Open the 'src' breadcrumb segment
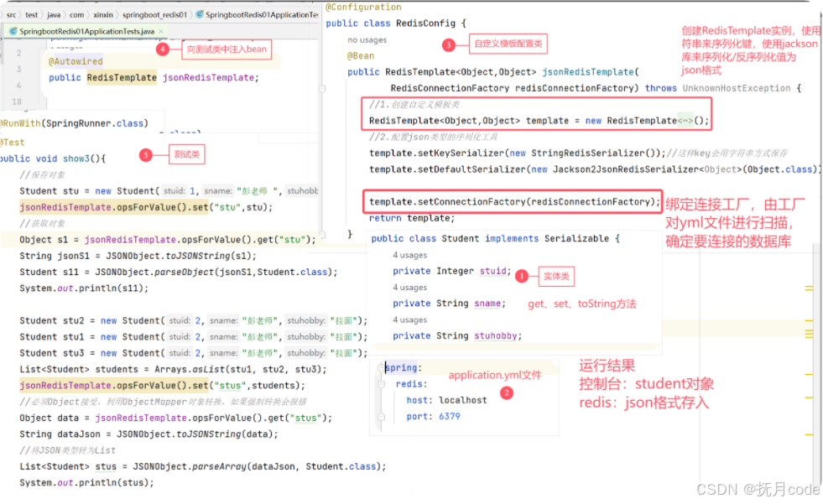Image resolution: width=823 pixels, height=504 pixels. 11,15
